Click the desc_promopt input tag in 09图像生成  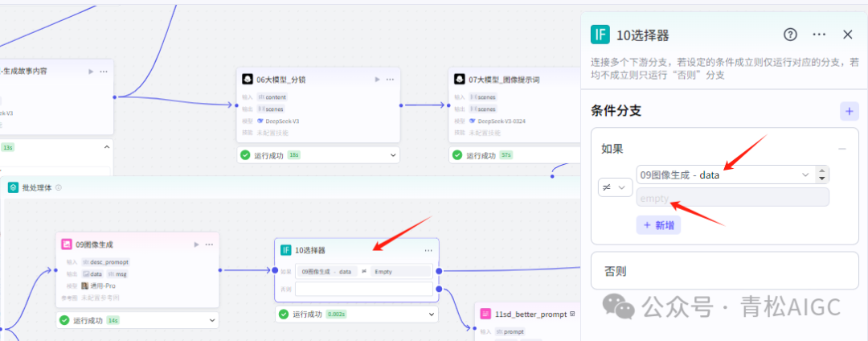(107, 262)
